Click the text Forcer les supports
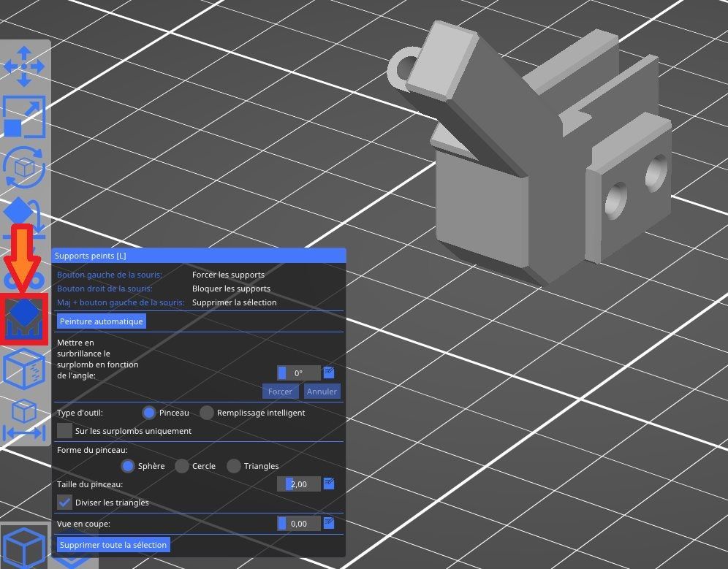This screenshot has height=569, width=728. click(x=229, y=275)
